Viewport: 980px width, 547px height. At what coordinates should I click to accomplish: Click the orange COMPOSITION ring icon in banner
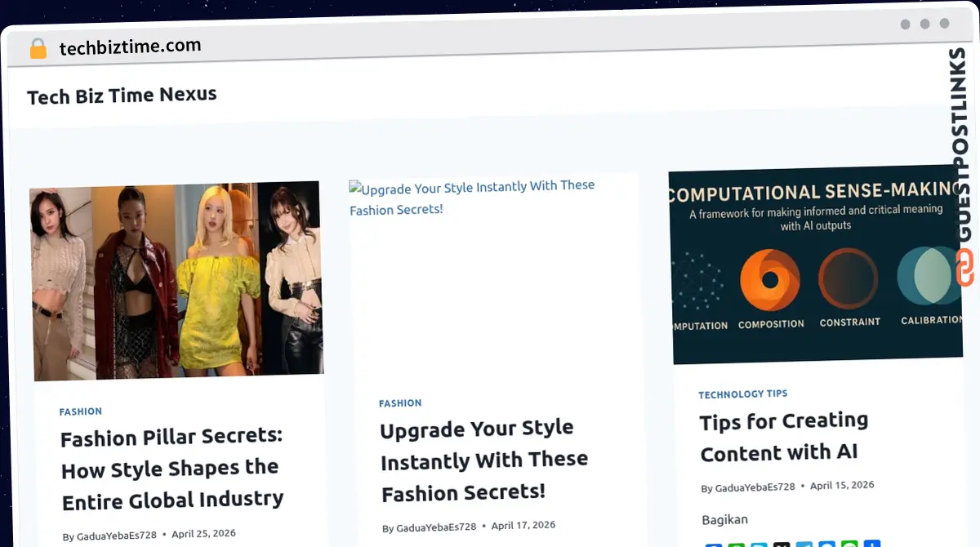770,280
